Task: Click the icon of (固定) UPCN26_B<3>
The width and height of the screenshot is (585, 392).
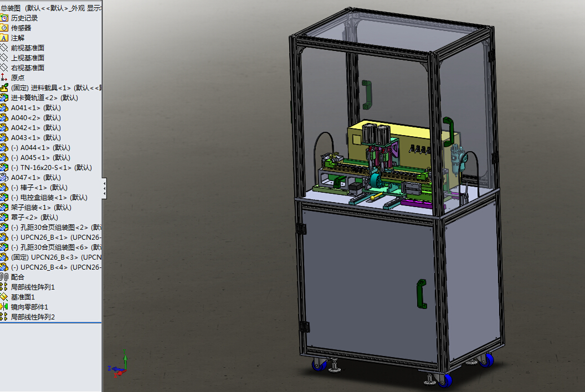Action: point(4,257)
